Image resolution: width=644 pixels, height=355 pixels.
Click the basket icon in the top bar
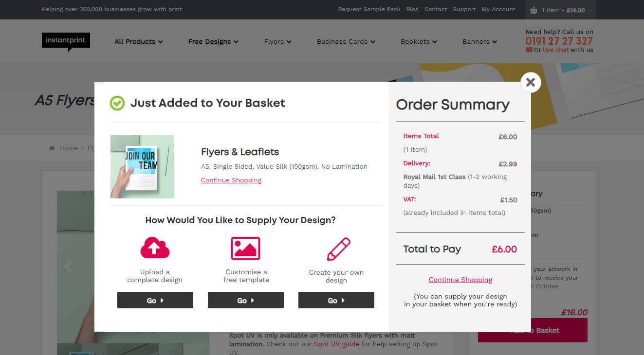534,10
